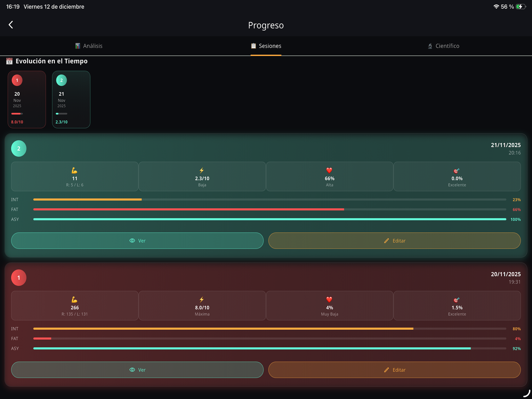This screenshot has width=532, height=399.
Task: Open the 1.5% Excelente tile
Action: coord(457,306)
